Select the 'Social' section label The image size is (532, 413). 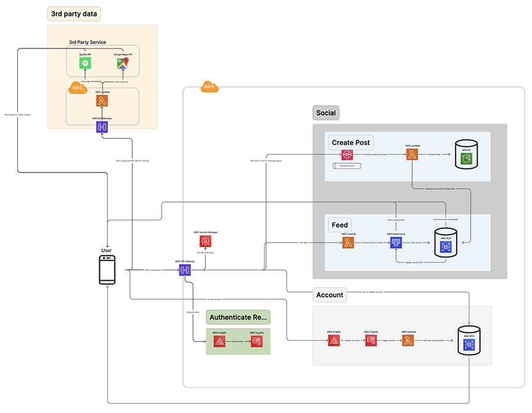tap(326, 113)
